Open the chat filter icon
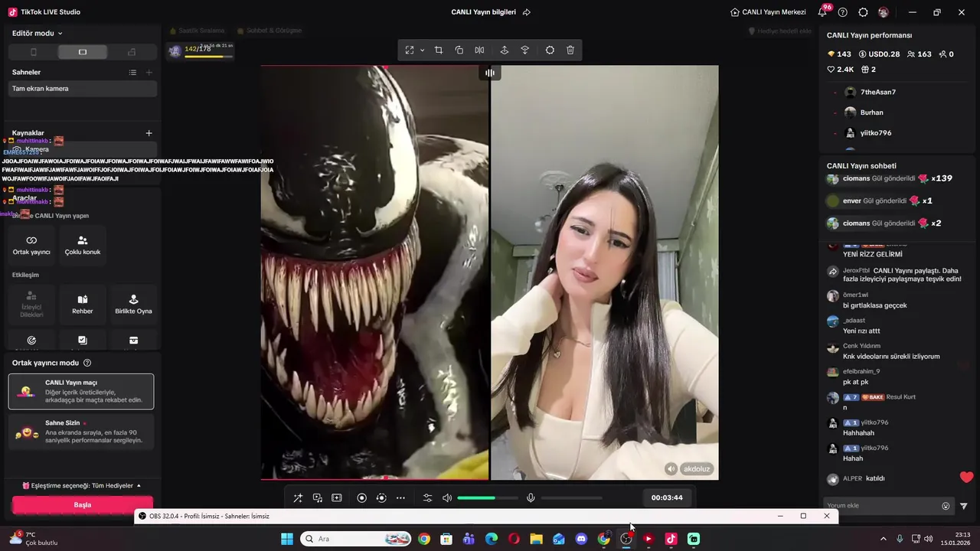Viewport: 980px width, 551px height. pyautogui.click(x=964, y=506)
